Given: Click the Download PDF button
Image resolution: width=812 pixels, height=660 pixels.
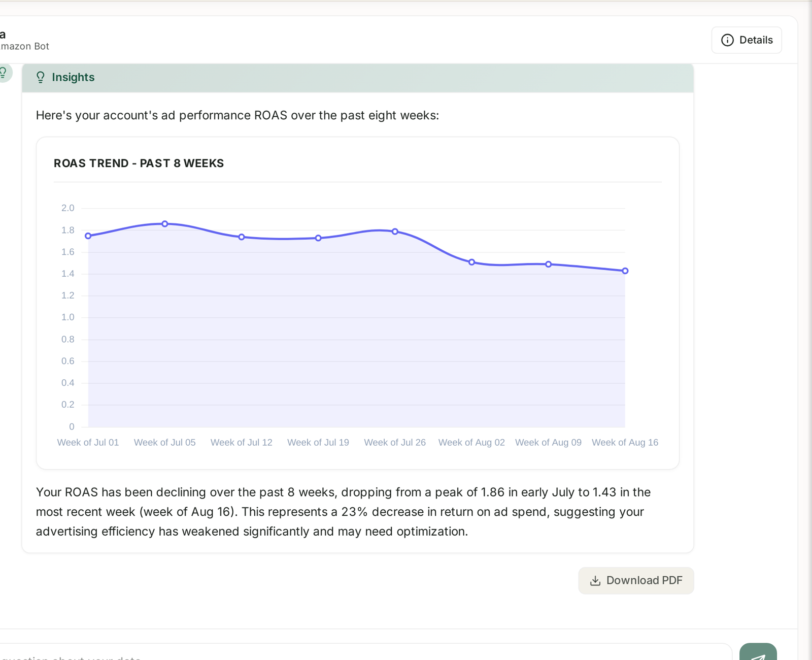Looking at the screenshot, I should (636, 580).
